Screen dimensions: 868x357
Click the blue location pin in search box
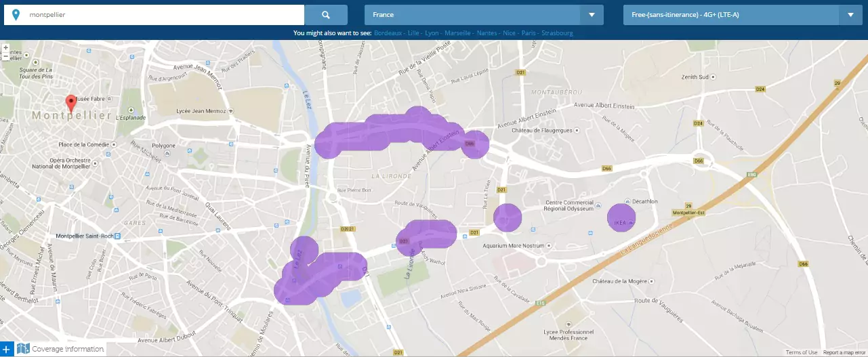coord(16,15)
